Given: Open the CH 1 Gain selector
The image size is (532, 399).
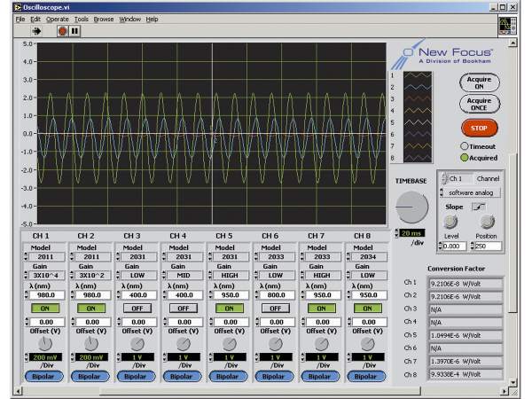Looking at the screenshot, I should 44,275.
